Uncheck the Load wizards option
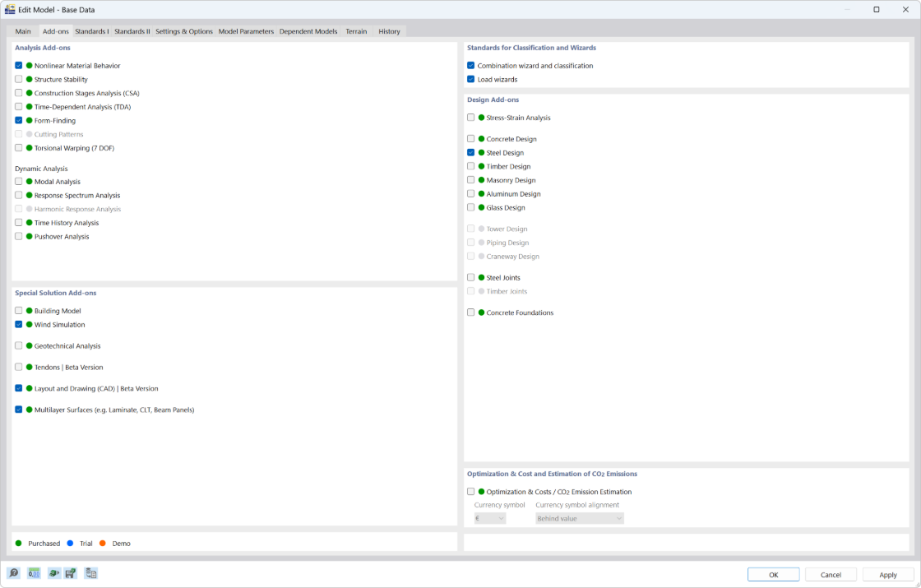Viewport: 921px width, 588px height. click(470, 79)
